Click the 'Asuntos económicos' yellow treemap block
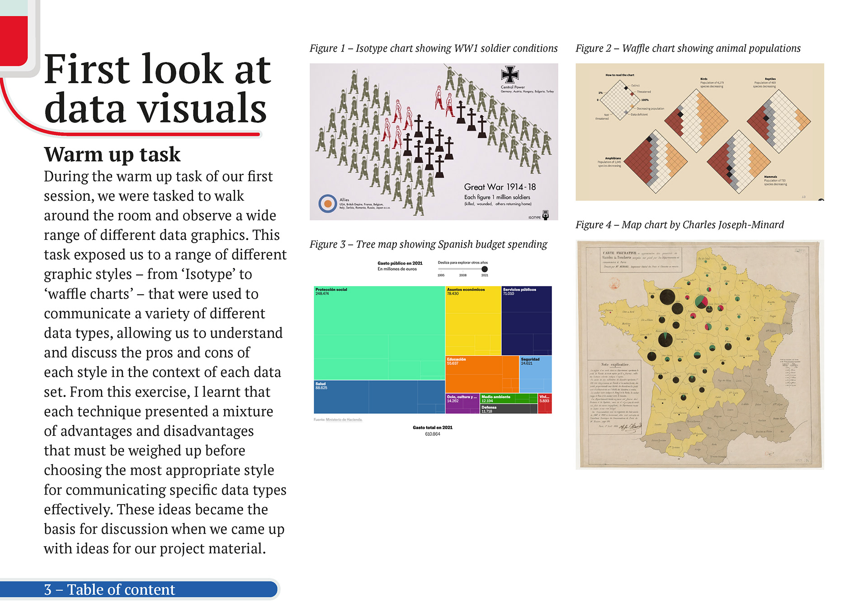 click(473, 321)
